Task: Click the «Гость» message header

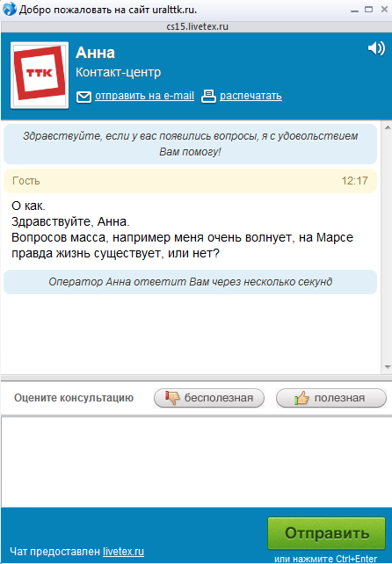Action: coord(190,181)
